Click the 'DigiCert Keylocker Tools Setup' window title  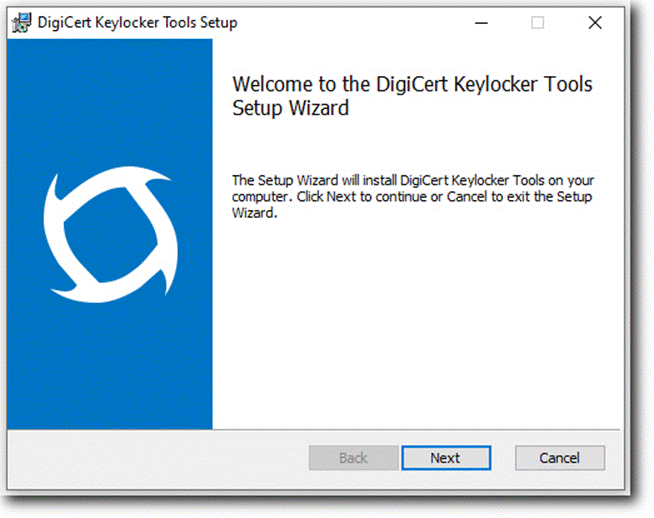click(x=137, y=23)
